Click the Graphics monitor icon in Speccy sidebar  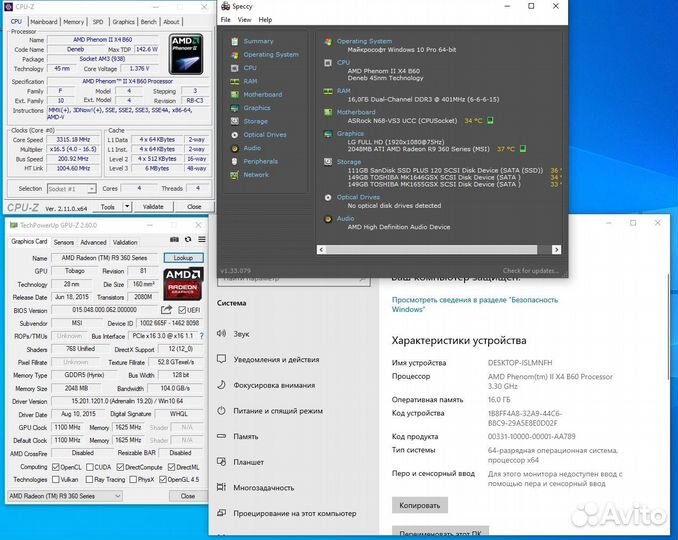point(234,108)
